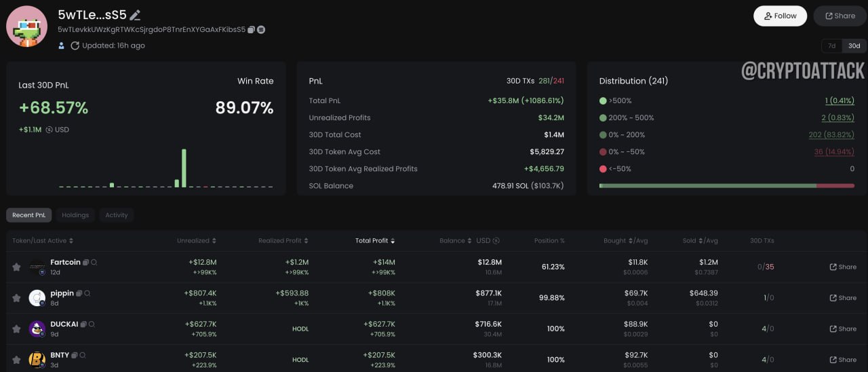Screen dimensions: 868x372
Task: Star the BNTY token row
Action: coord(16,360)
